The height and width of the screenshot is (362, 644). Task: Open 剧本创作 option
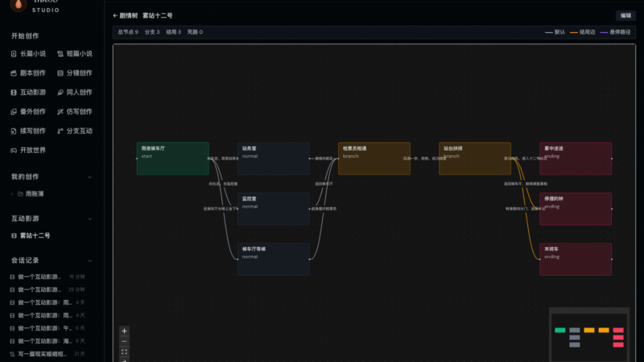tap(28, 73)
